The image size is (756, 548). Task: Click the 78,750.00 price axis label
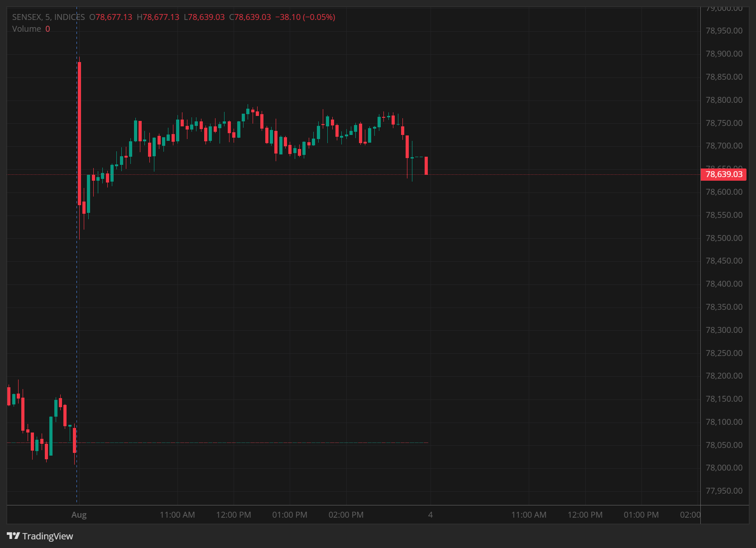[724, 123]
